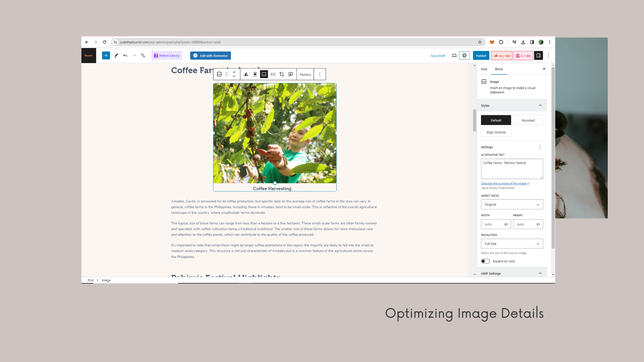Collapse the Styles panel section
Screen dimensions: 644x362
pos(540,106)
